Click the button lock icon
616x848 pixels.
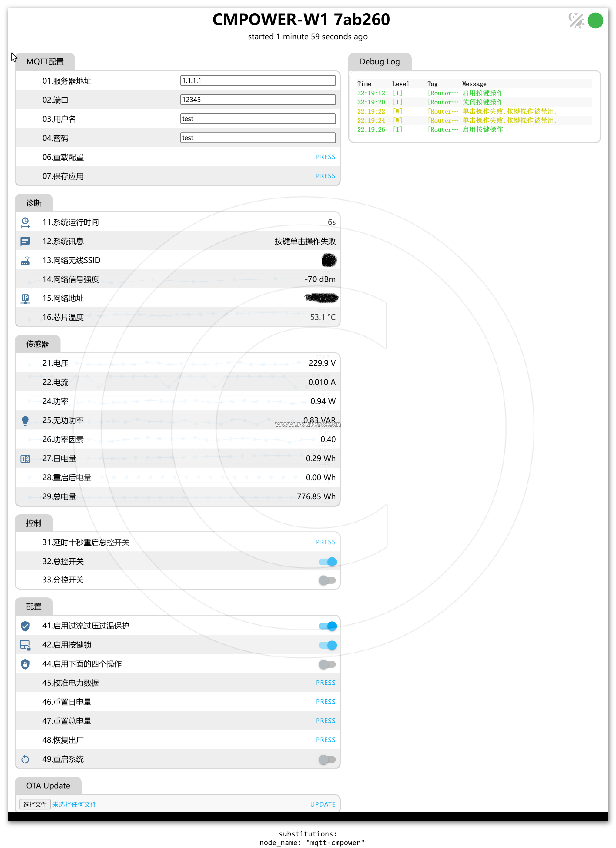pos(25,645)
